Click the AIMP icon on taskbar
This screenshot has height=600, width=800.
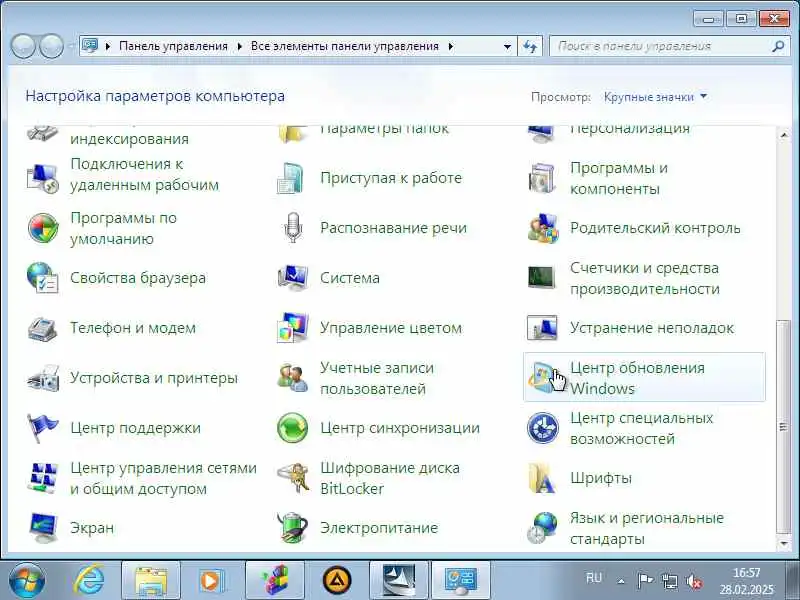coord(337,581)
